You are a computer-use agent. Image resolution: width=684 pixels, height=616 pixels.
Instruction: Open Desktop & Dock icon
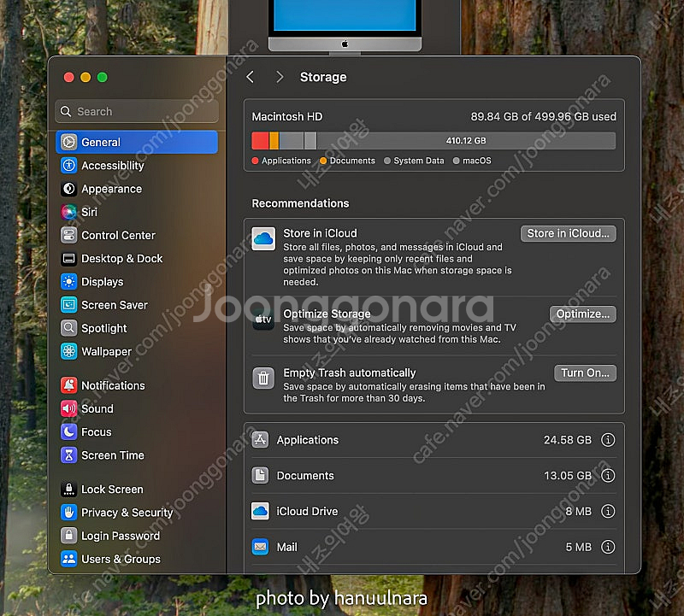tap(69, 259)
